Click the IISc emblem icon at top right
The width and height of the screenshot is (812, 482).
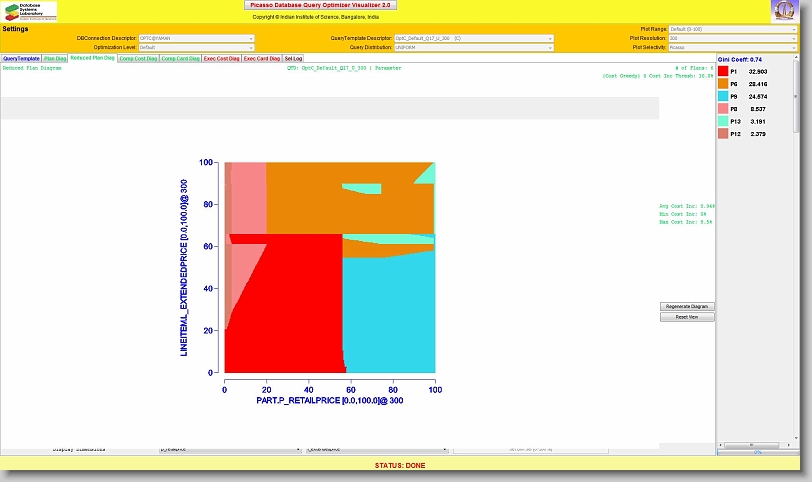pyautogui.click(x=784, y=11)
